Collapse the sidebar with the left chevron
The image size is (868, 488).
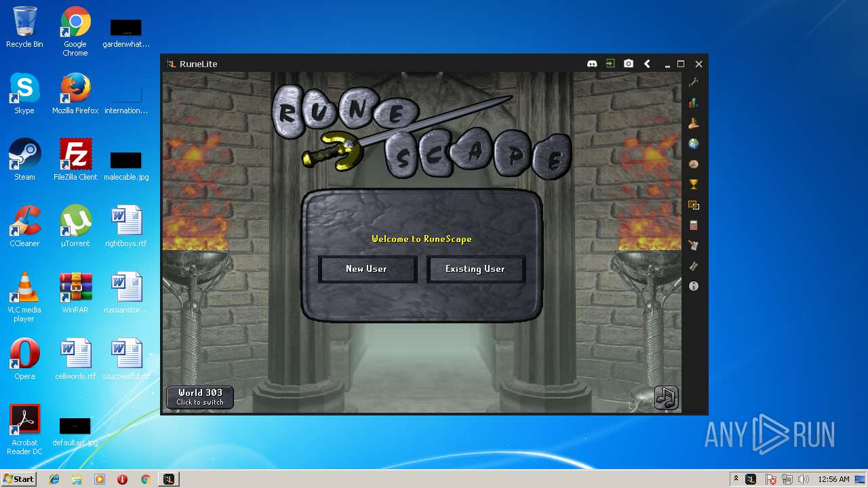tap(647, 64)
